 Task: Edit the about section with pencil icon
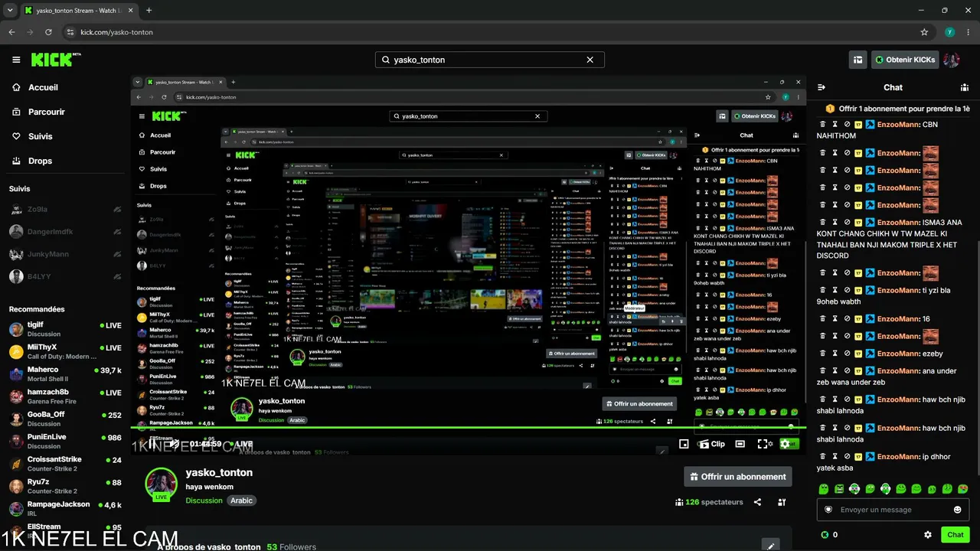click(x=771, y=546)
